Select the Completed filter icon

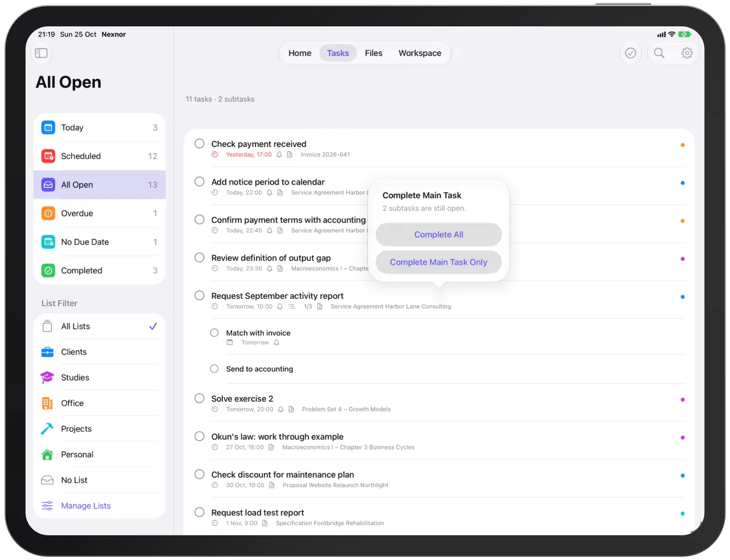click(x=48, y=270)
